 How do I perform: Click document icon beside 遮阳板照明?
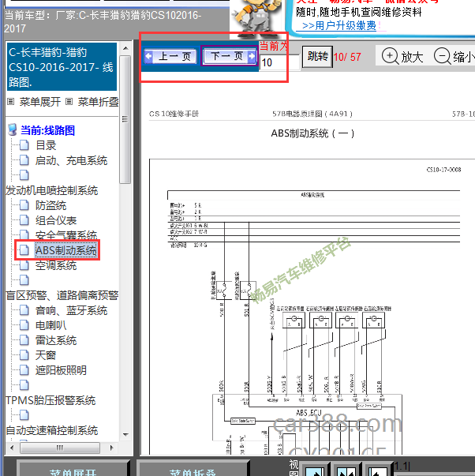[24, 370]
